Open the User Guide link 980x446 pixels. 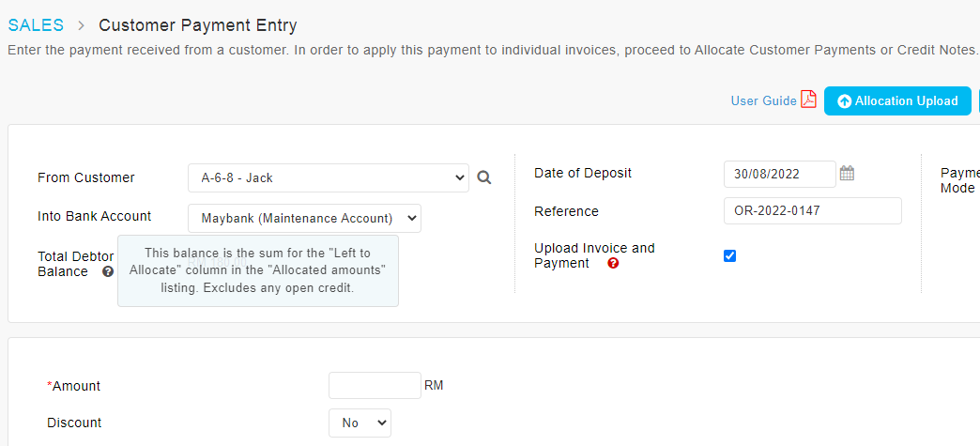point(764,100)
